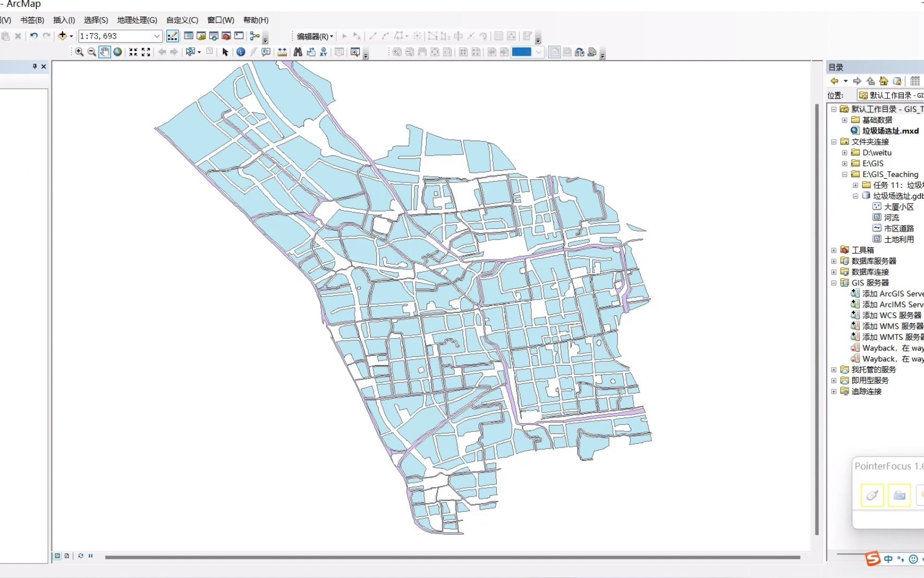Open the Identify tool

[x=241, y=52]
